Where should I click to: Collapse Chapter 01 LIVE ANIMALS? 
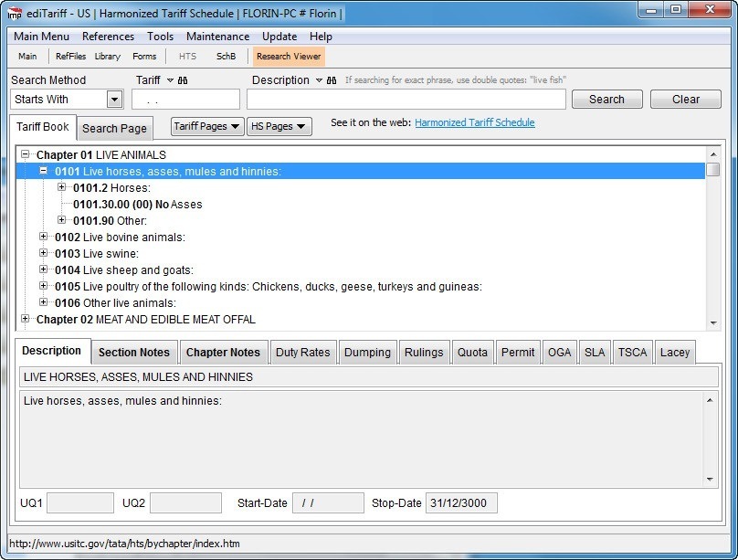pos(25,154)
